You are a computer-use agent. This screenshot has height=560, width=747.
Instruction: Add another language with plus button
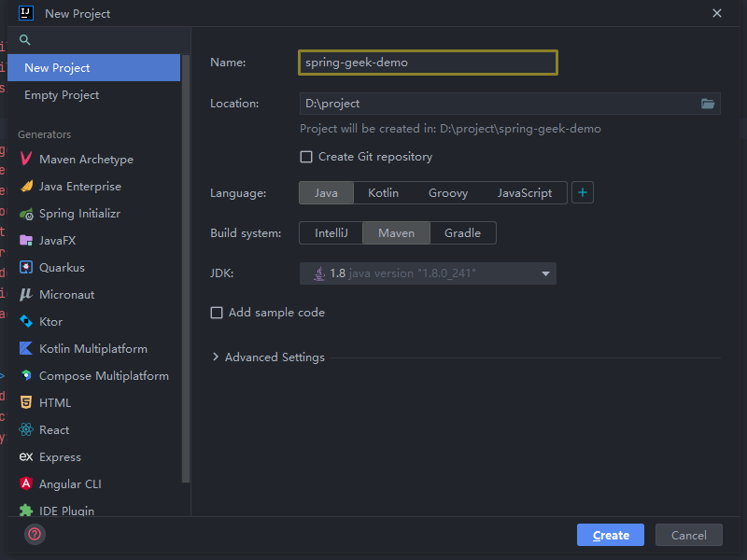(583, 193)
